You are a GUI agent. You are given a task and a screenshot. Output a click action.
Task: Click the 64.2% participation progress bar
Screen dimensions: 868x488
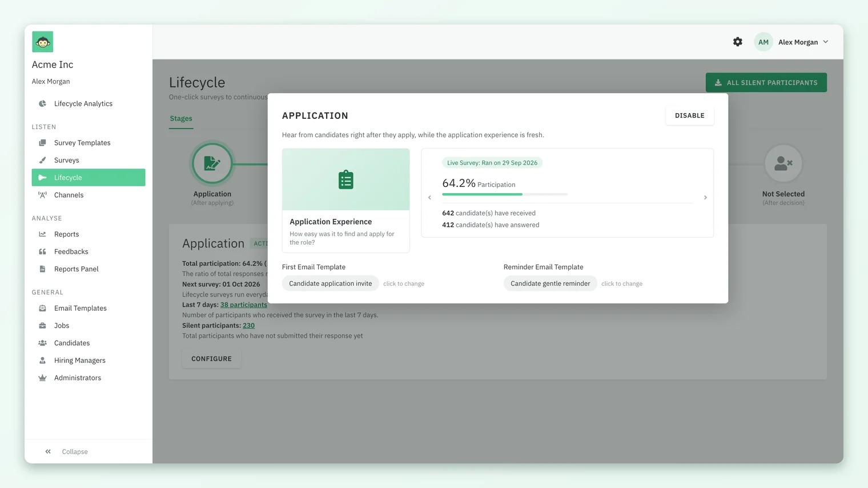505,194
